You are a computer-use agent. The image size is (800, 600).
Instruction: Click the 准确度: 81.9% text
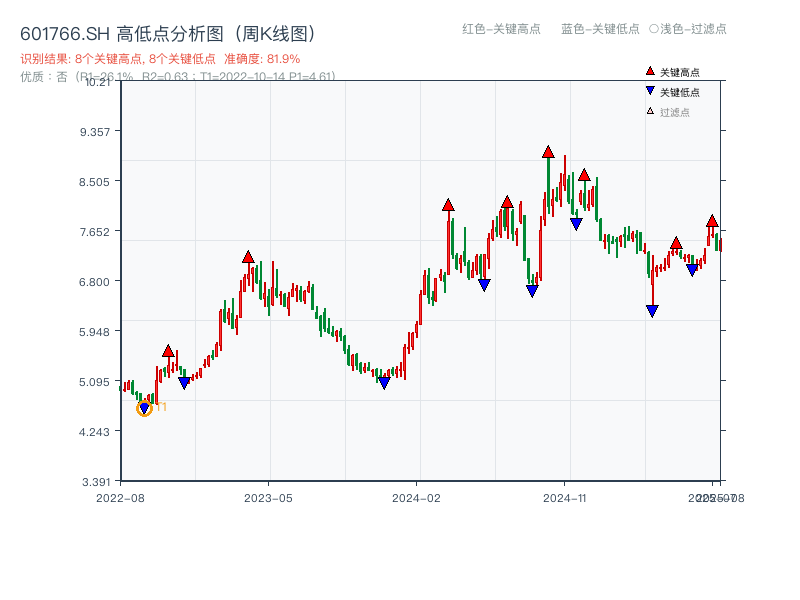[x=262, y=59]
